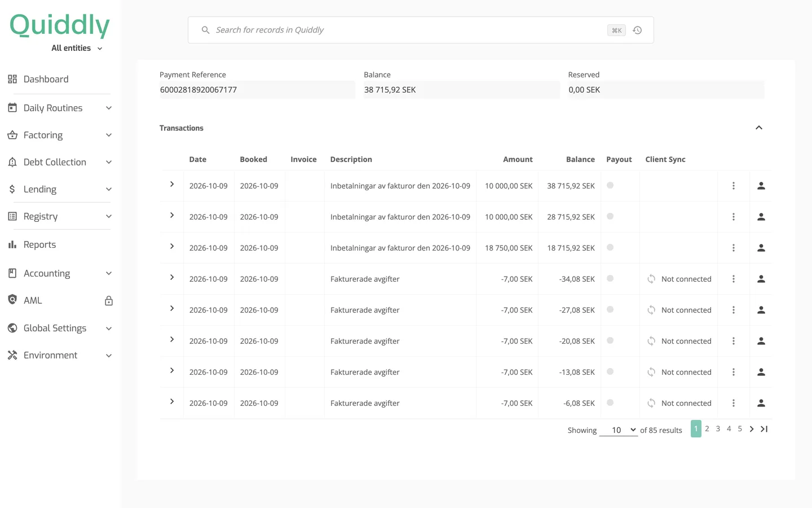
Task: Click sync icon in -34,08 SEK row
Action: coord(651,279)
